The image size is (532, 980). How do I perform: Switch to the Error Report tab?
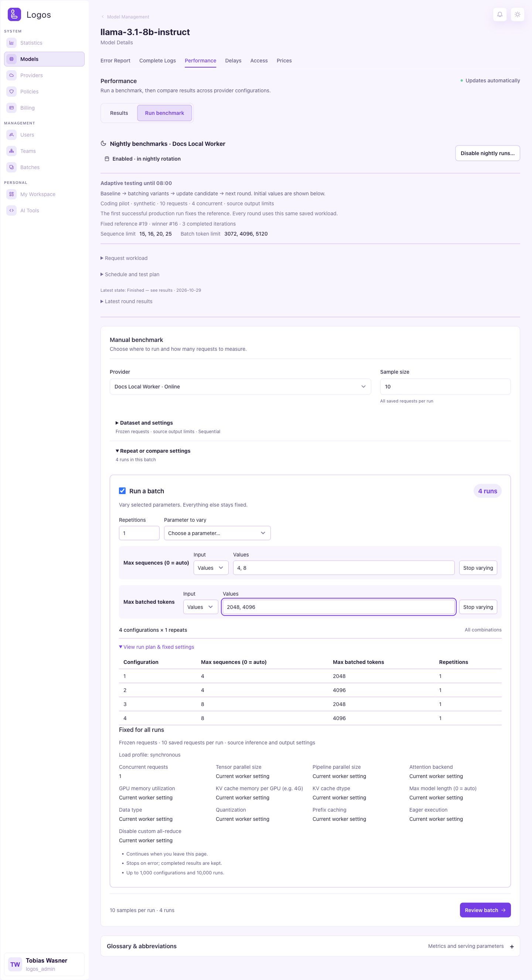point(115,61)
